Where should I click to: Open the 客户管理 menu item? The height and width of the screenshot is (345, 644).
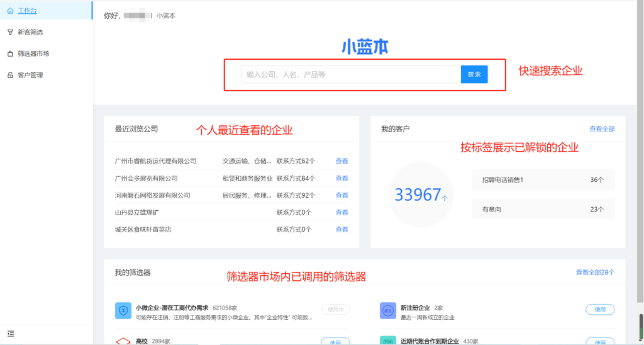coord(30,76)
